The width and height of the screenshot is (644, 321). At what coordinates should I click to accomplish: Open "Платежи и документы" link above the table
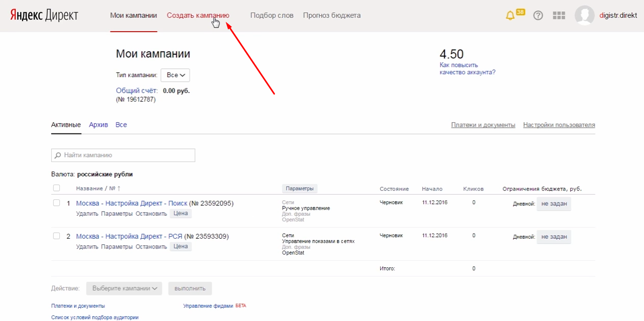(x=483, y=125)
